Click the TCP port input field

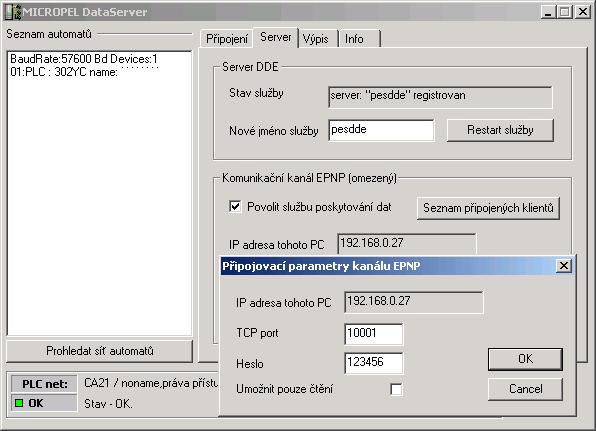pos(373,334)
